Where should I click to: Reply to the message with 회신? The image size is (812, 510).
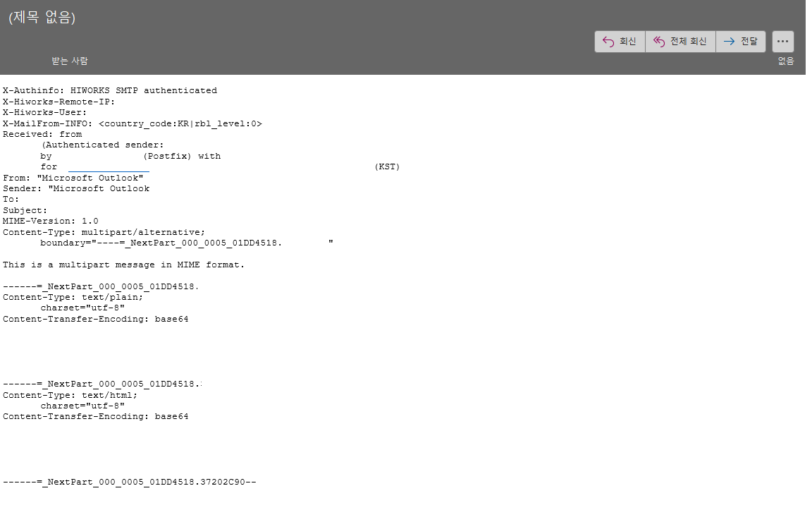(x=620, y=42)
